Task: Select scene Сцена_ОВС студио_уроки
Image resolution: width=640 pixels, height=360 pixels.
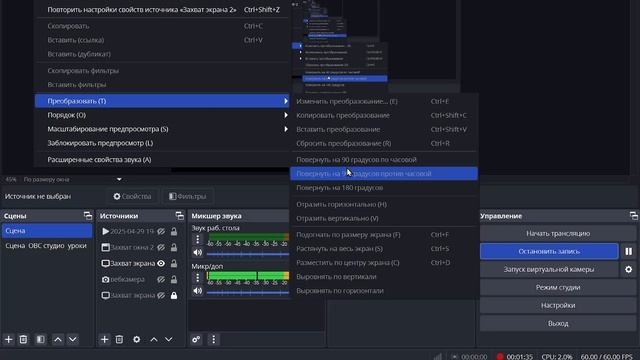Action: coord(47,246)
